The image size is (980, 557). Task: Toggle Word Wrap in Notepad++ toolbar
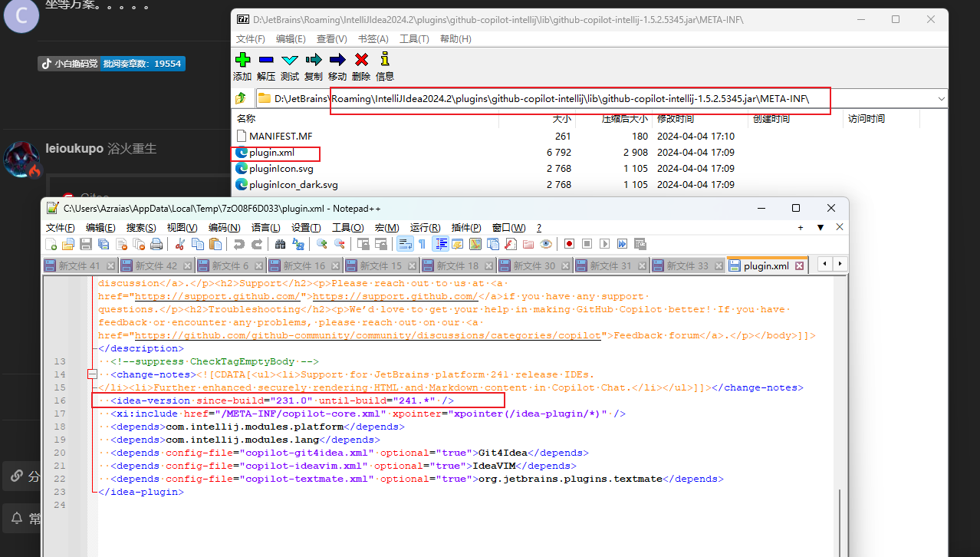(x=404, y=244)
